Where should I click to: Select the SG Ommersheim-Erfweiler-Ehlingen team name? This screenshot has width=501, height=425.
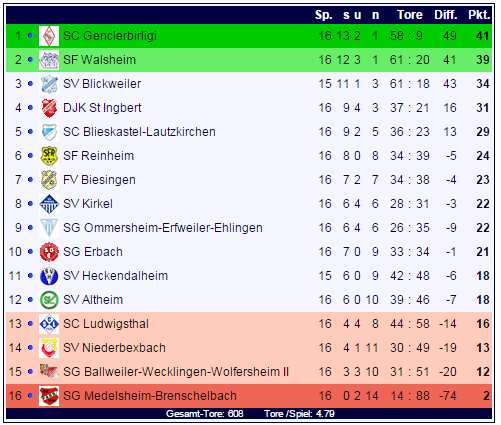tap(163, 228)
